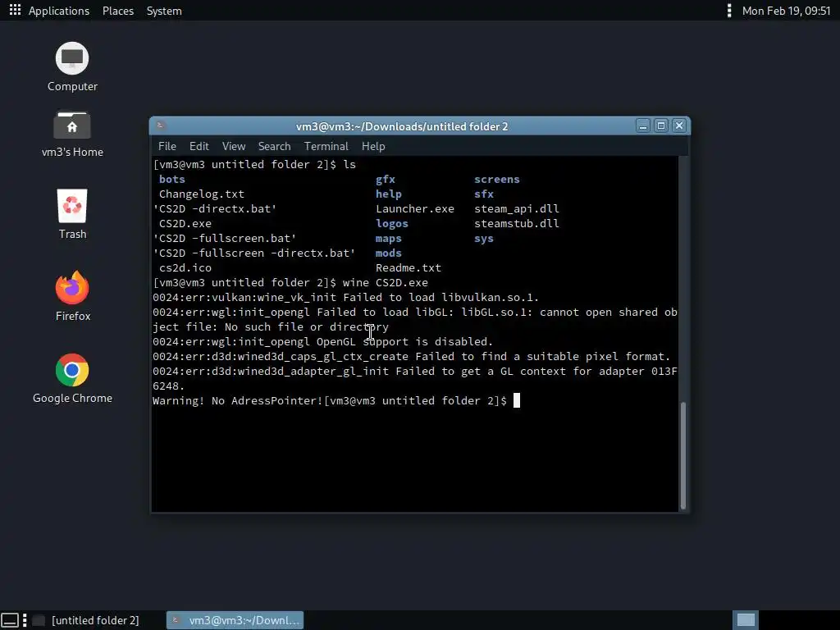Click the 'OpenGL support is disabled' error line
Image resolution: width=840 pixels, height=630 pixels.
(x=322, y=342)
